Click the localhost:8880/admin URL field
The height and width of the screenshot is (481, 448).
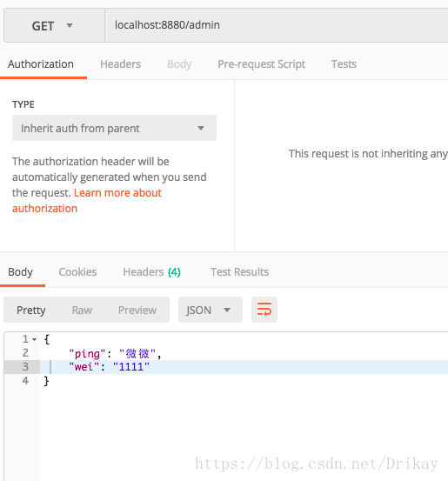tap(276, 25)
